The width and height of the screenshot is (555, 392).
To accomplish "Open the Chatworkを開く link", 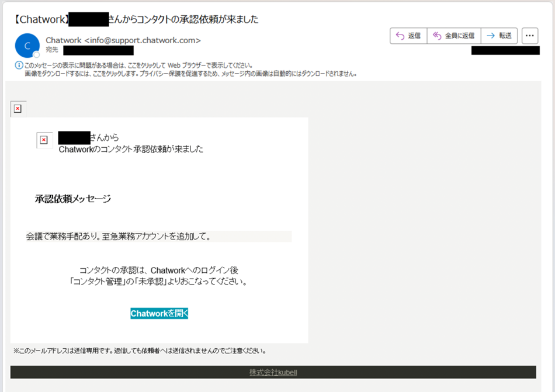I will point(159,314).
